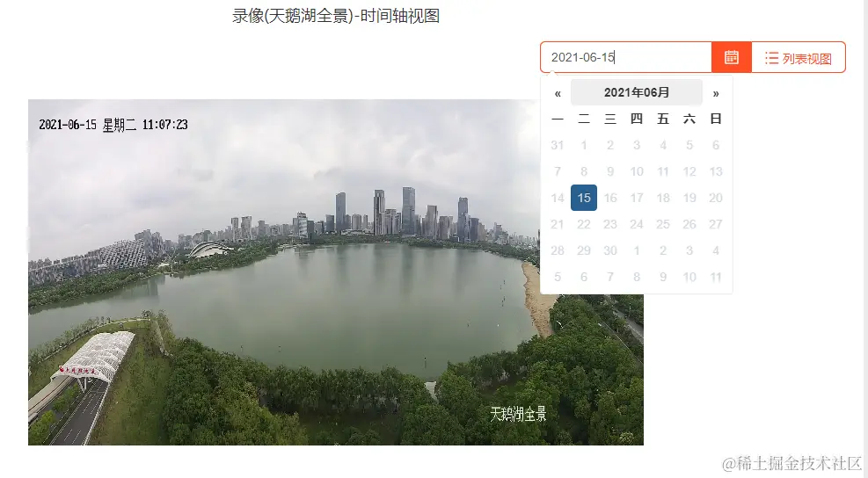Pick day 26 in the calendar
This screenshot has width=868, height=478.
coord(689,224)
